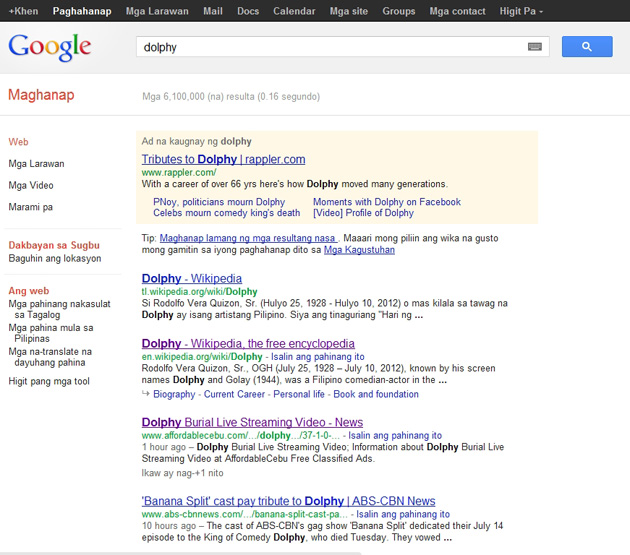Open Docs from the top bar

coord(248,11)
